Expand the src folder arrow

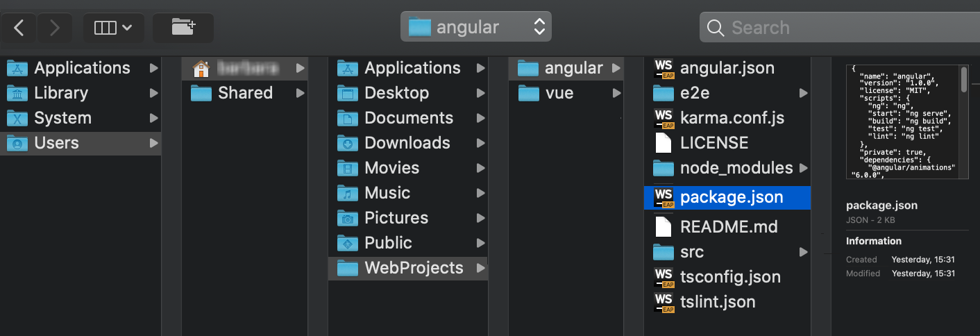(x=803, y=252)
